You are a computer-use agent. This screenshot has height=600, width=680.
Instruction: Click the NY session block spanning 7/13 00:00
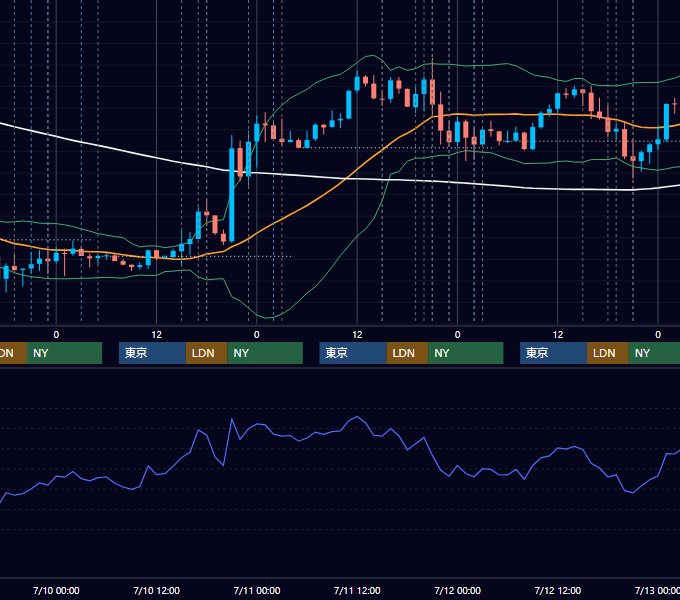[x=654, y=353]
